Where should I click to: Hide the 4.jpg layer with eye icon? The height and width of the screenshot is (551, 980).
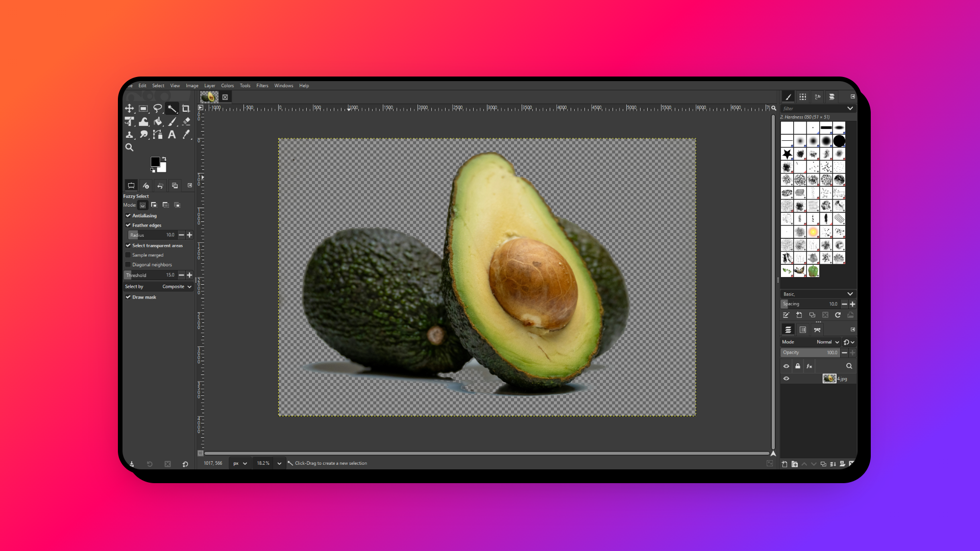786,379
